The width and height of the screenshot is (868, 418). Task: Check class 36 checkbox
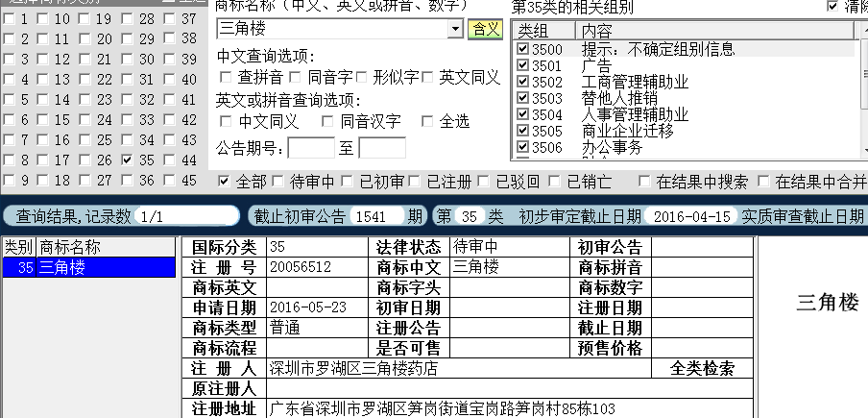click(128, 180)
